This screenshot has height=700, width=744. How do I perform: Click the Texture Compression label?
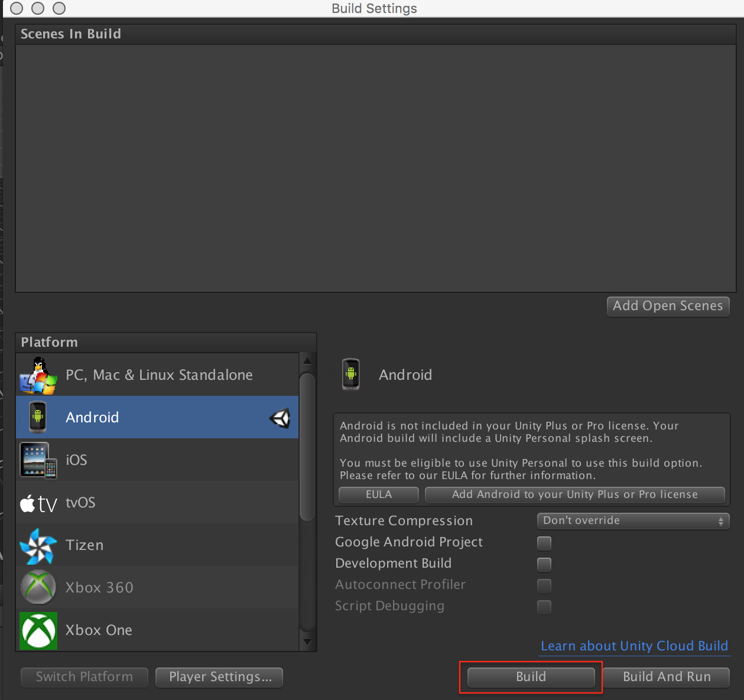[x=404, y=521]
